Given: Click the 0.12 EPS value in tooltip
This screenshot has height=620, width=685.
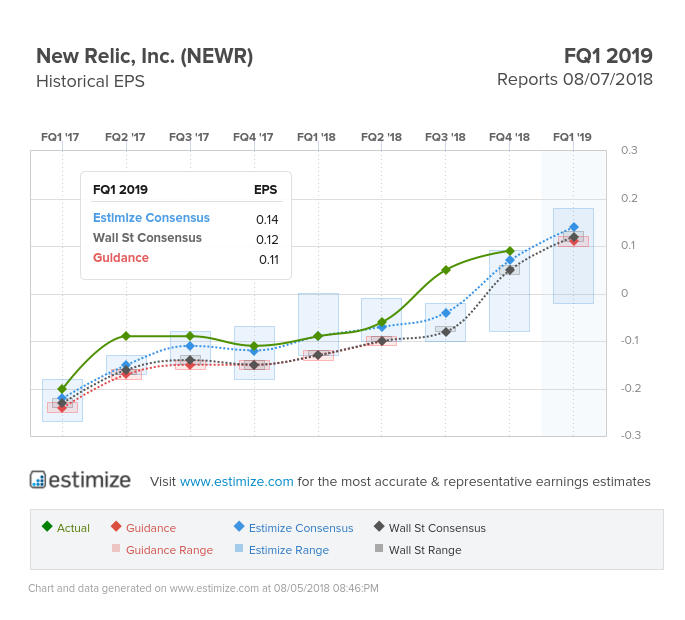Looking at the screenshot, I should pos(267,239).
